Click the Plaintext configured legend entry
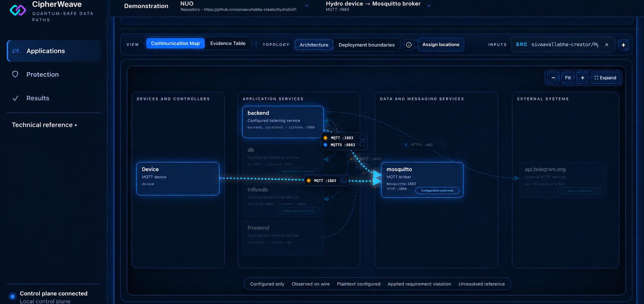The width and height of the screenshot is (644, 304). [359, 284]
